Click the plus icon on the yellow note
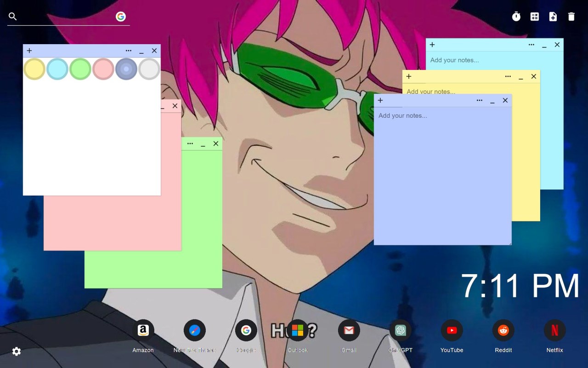588x368 pixels. pos(409,76)
